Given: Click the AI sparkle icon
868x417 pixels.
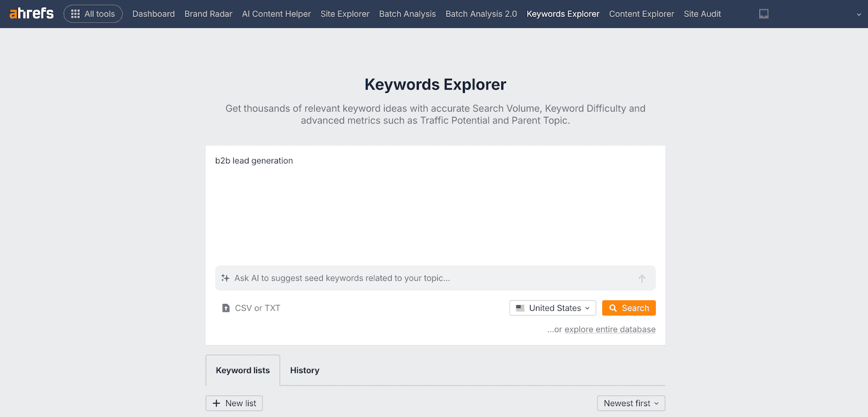Looking at the screenshot, I should click(x=225, y=278).
